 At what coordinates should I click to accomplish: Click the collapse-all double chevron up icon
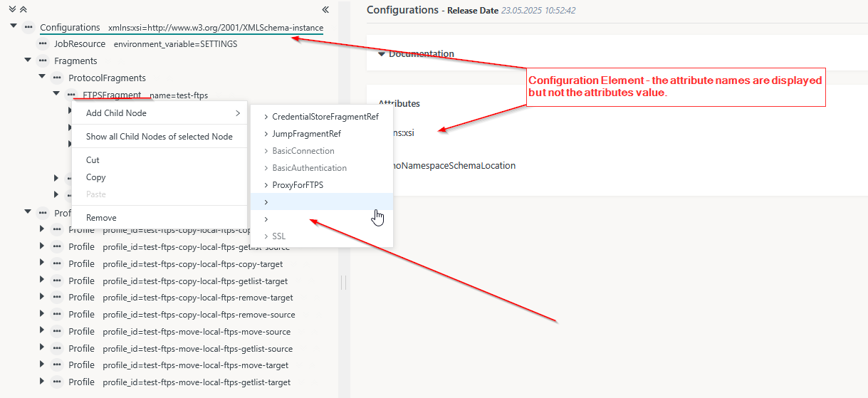click(x=23, y=9)
